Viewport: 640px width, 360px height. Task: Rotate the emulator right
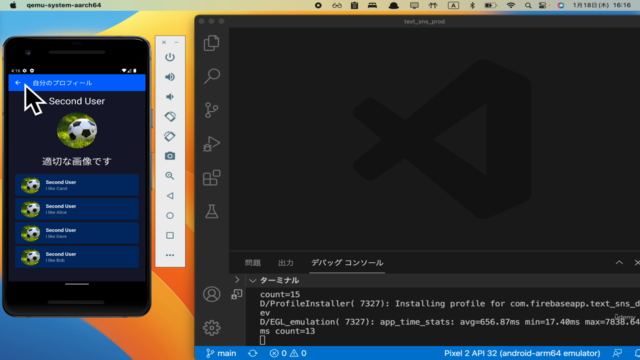pos(170,136)
